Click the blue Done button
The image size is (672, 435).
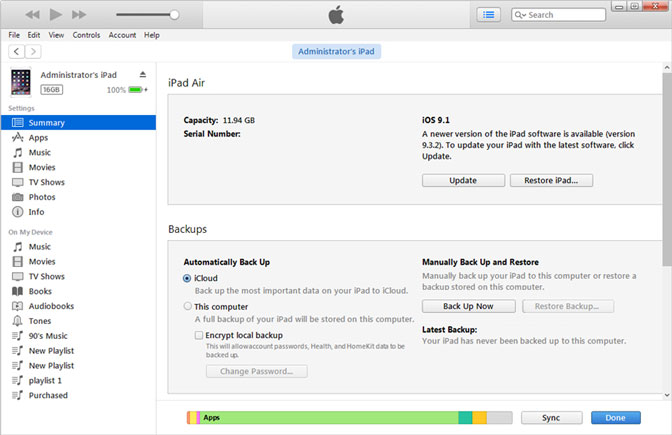point(616,418)
